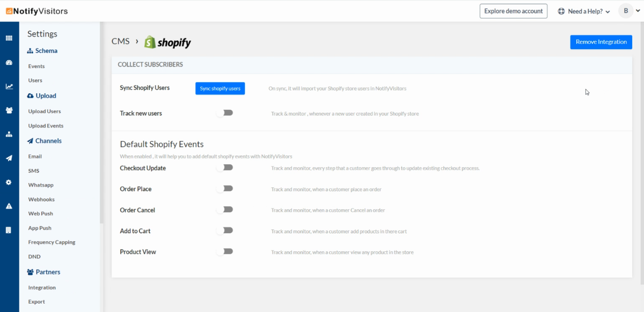Click the settings sidebar scrollbar
This screenshot has height=312, width=644.
[102, 123]
